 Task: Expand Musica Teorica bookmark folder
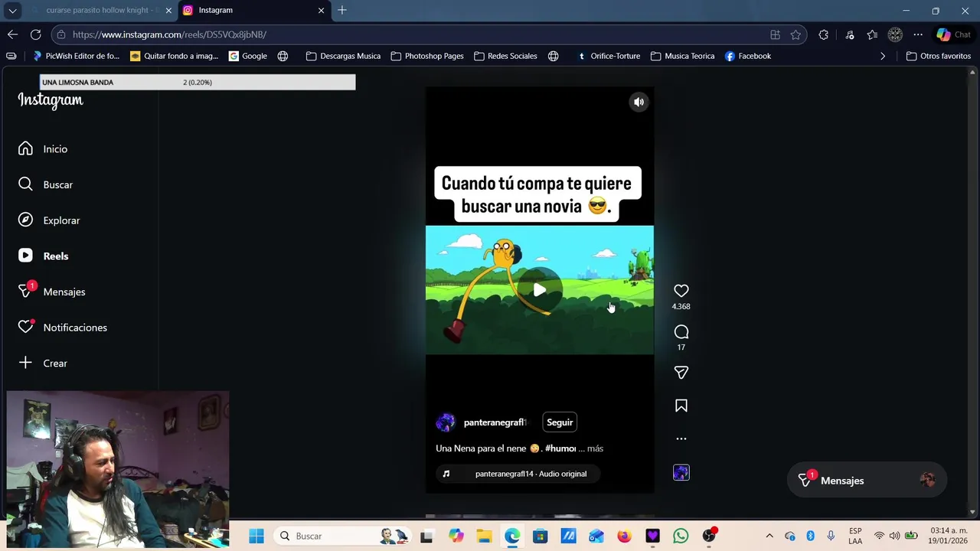[682, 56]
